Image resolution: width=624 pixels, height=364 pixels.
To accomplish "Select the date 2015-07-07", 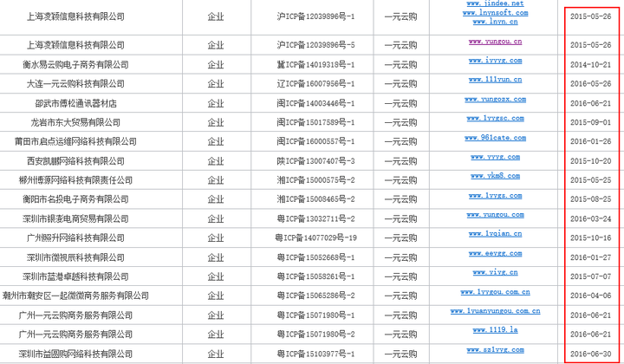I will point(590,276).
